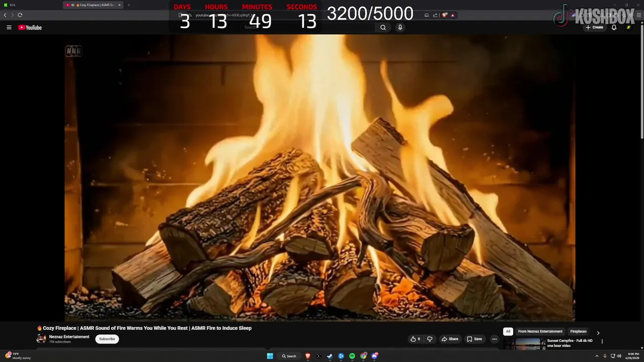Expand more chips with right chevron
The image size is (644, 362).
coord(598,332)
